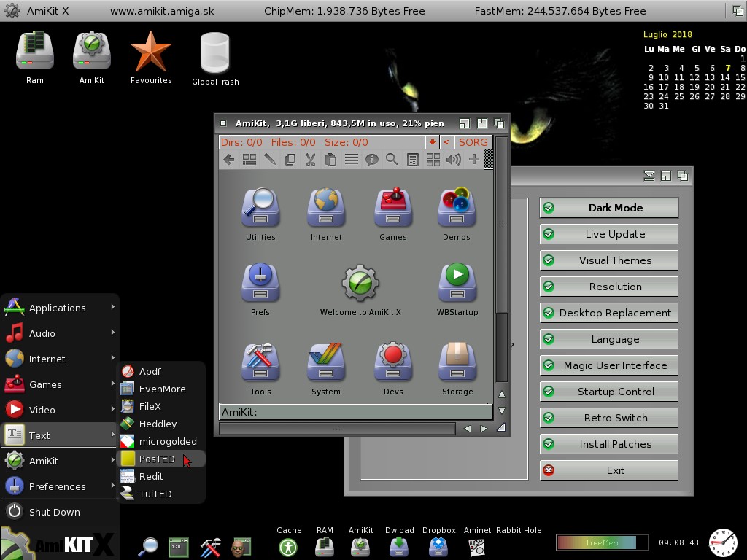Click the back arrow in file manager toolbar
Viewport: 747px width, 560px height.
pos(229,160)
